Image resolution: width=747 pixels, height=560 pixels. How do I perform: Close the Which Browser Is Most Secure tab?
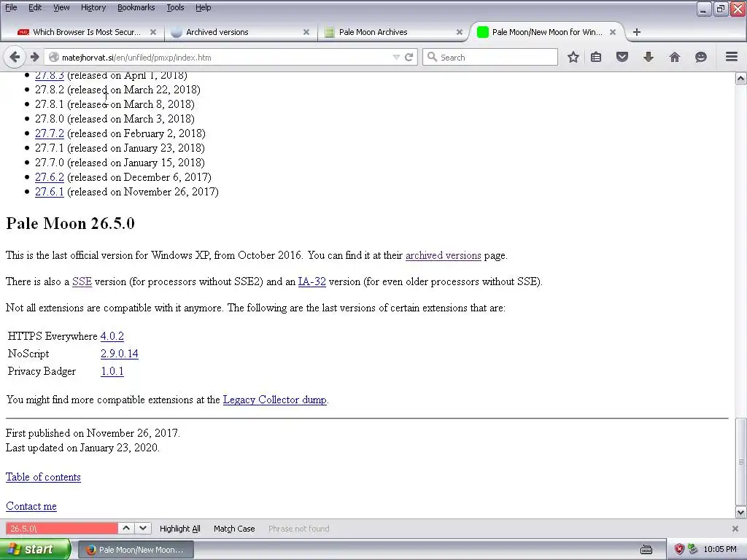(153, 32)
